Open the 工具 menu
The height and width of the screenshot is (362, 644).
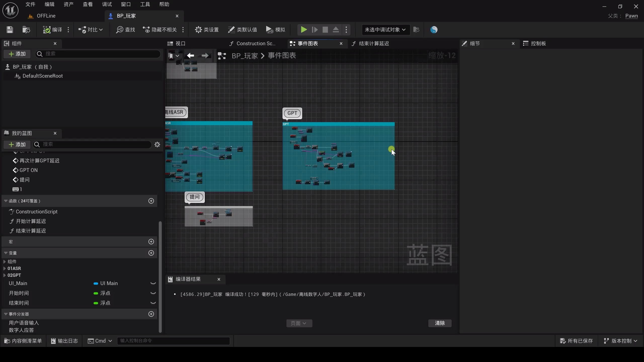145,4
